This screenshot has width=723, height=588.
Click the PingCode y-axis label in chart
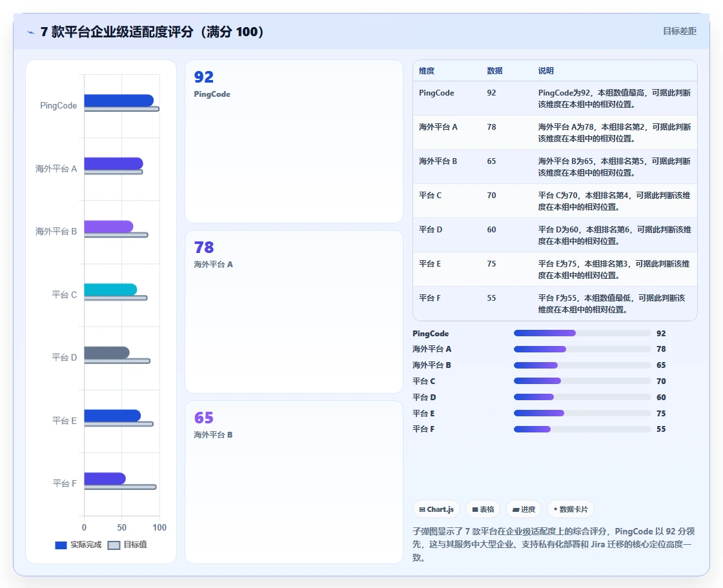point(59,105)
